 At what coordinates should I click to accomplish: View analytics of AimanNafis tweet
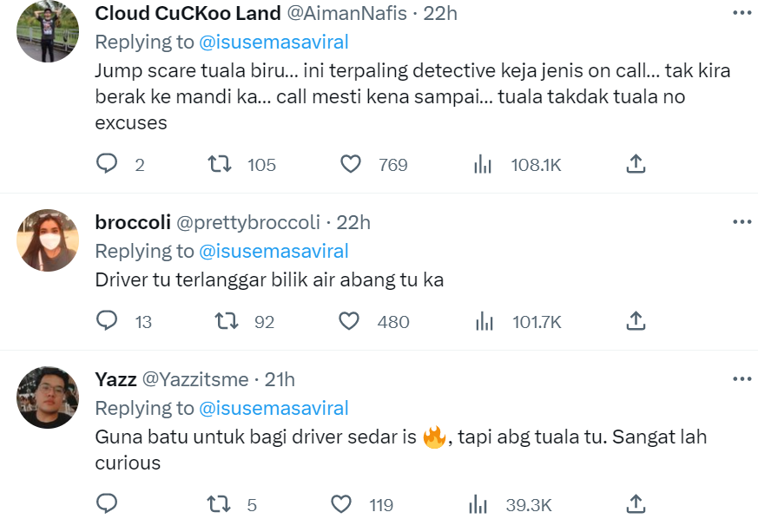tap(484, 164)
